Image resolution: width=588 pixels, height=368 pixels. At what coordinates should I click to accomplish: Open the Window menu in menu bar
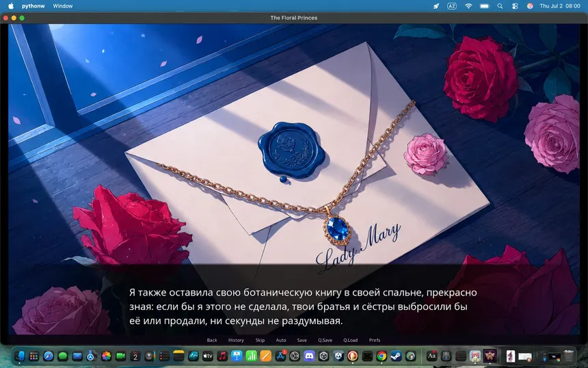(63, 6)
